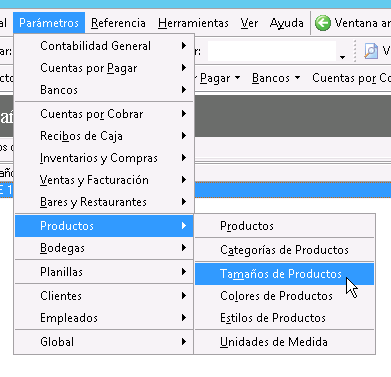
Task: Click the magnifier document icon
Action: [x=371, y=51]
